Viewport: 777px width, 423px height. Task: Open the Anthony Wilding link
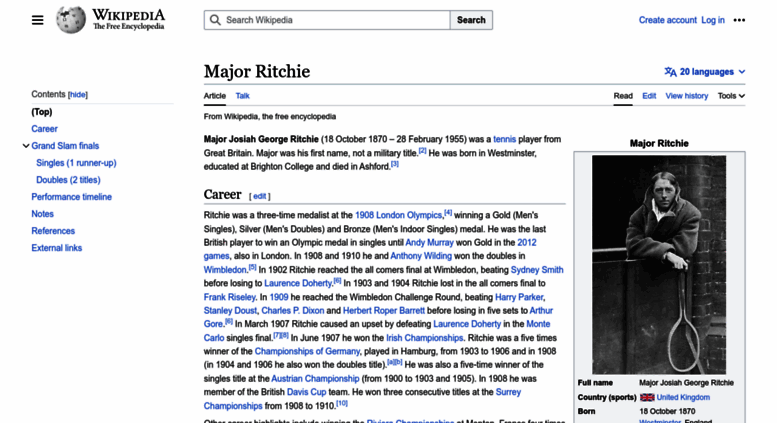click(x=421, y=256)
